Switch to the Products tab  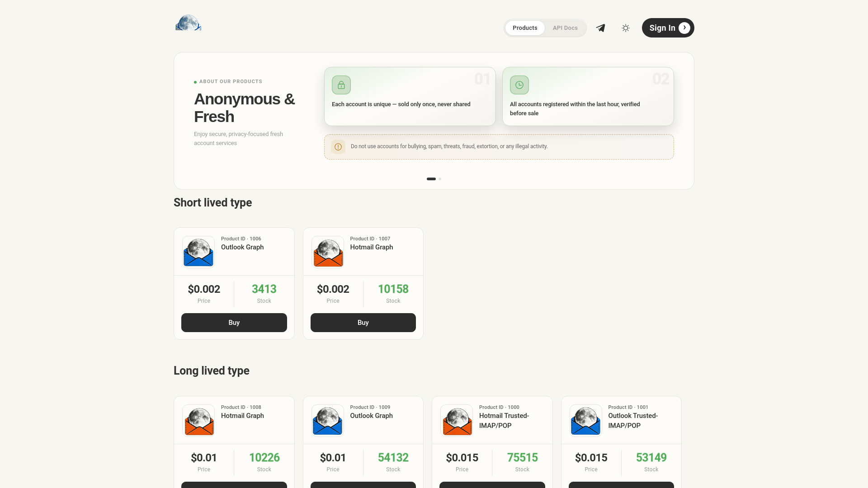point(525,28)
